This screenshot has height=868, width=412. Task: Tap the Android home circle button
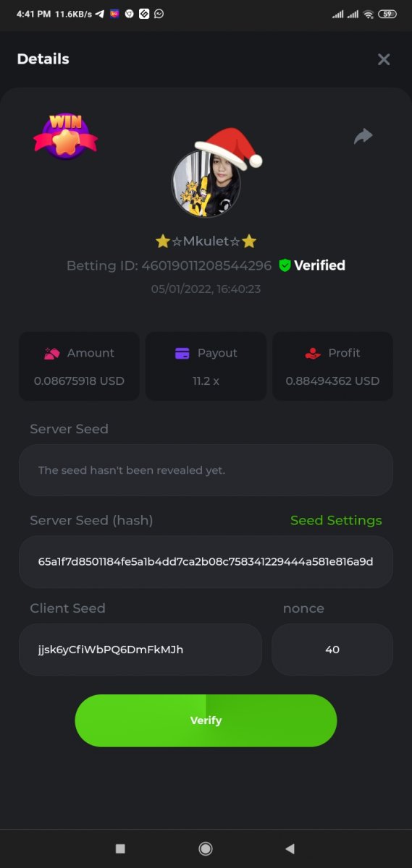[x=206, y=848]
